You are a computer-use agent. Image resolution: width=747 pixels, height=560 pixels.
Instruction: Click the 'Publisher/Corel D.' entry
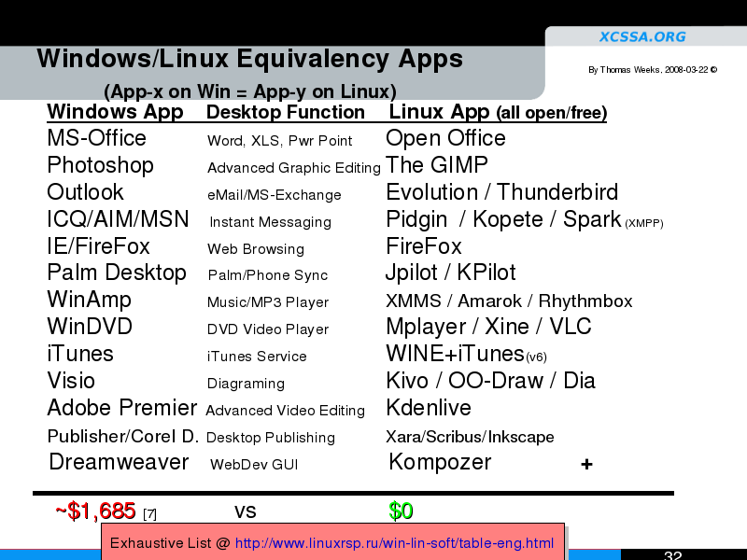point(123,436)
